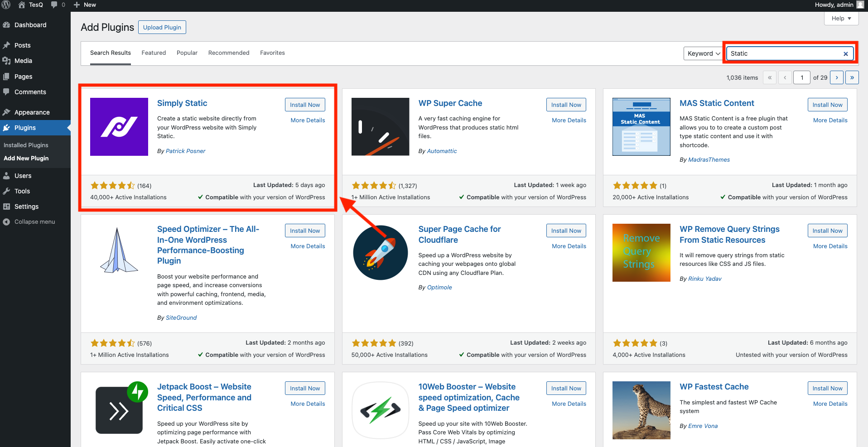This screenshot has height=447, width=868.
Task: Open the Settings sliders icon
Action: (7, 207)
